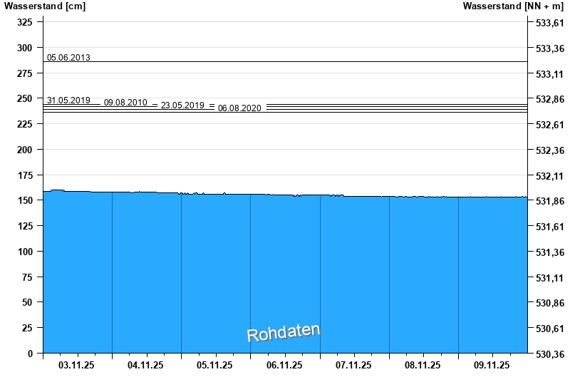Click the 06.08.2020 reference line label
Screen dimensions: 570x392
[239, 108]
